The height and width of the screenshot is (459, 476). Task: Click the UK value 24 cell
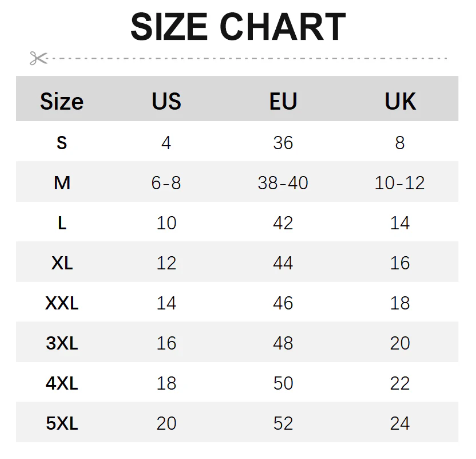pyautogui.click(x=400, y=423)
